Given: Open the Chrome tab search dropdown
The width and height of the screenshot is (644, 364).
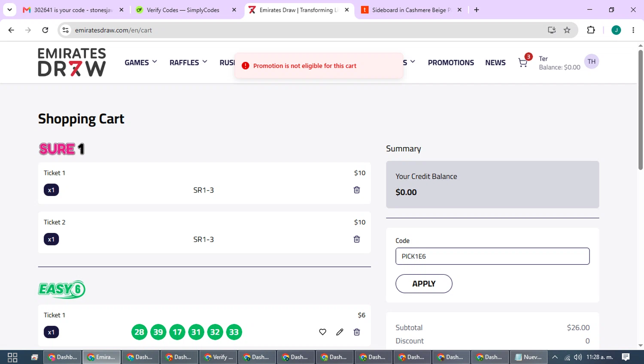Looking at the screenshot, I should (9, 10).
